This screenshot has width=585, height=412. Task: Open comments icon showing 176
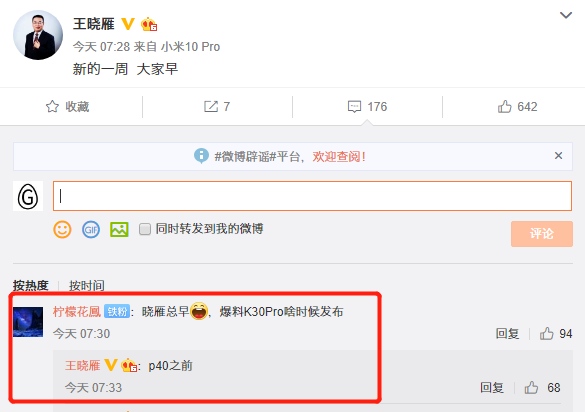[354, 107]
